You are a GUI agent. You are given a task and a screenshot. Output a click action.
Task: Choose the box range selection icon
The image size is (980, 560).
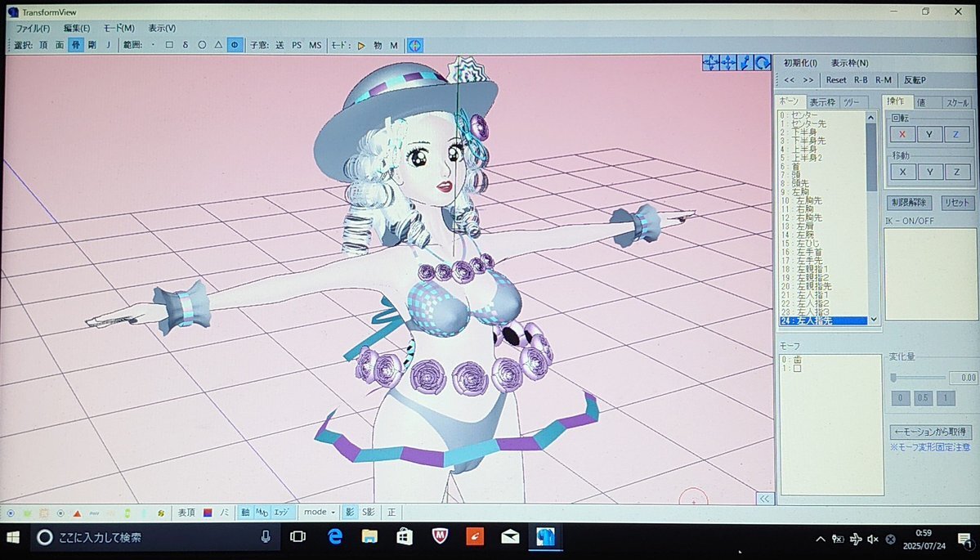[168, 45]
